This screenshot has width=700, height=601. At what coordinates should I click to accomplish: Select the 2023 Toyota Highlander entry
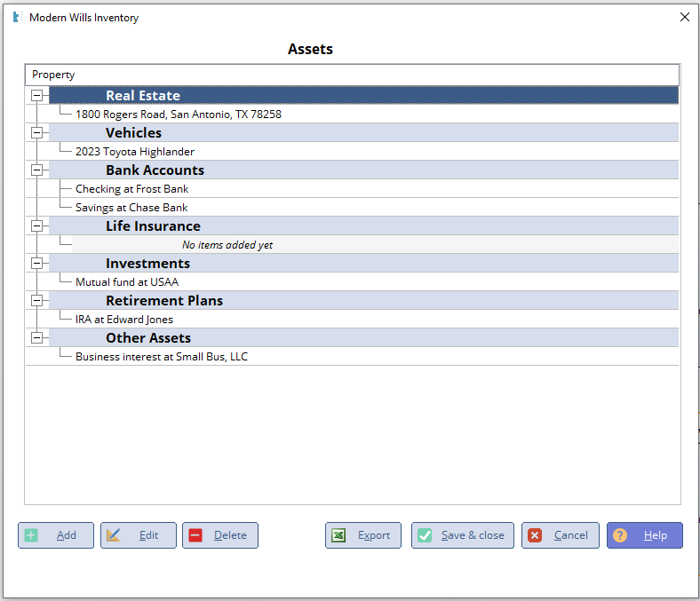tap(134, 152)
